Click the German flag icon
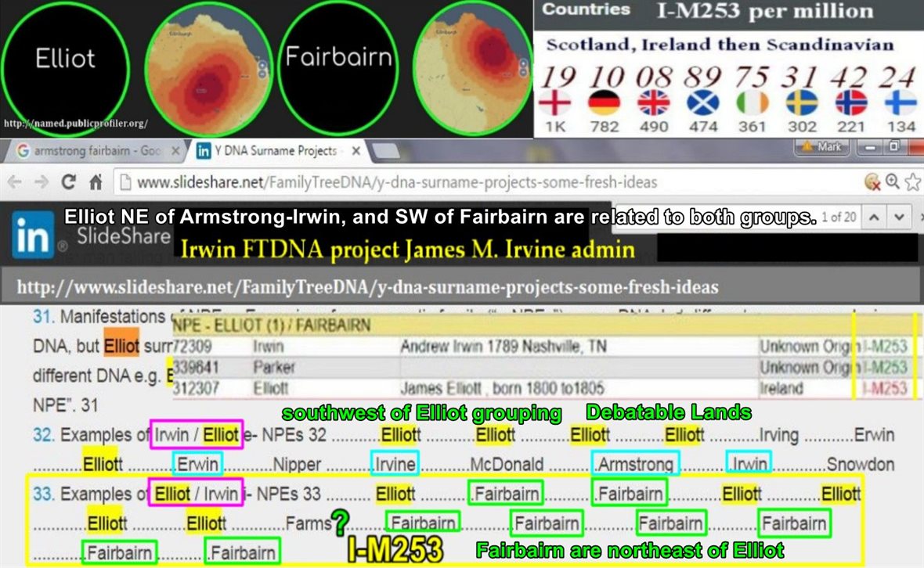Image resolution: width=924 pixels, height=568 pixels. click(x=605, y=103)
